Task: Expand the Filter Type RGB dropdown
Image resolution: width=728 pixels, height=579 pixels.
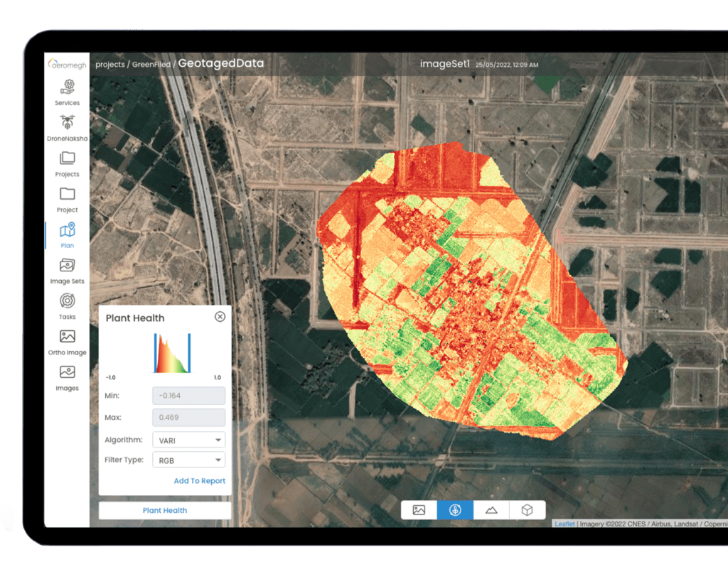Action: pyautogui.click(x=189, y=460)
